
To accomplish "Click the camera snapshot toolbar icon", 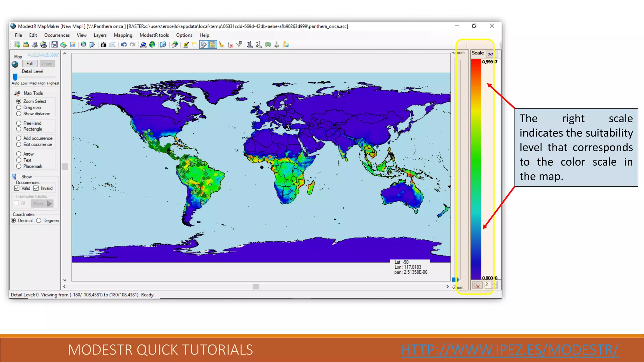I will point(103,45).
